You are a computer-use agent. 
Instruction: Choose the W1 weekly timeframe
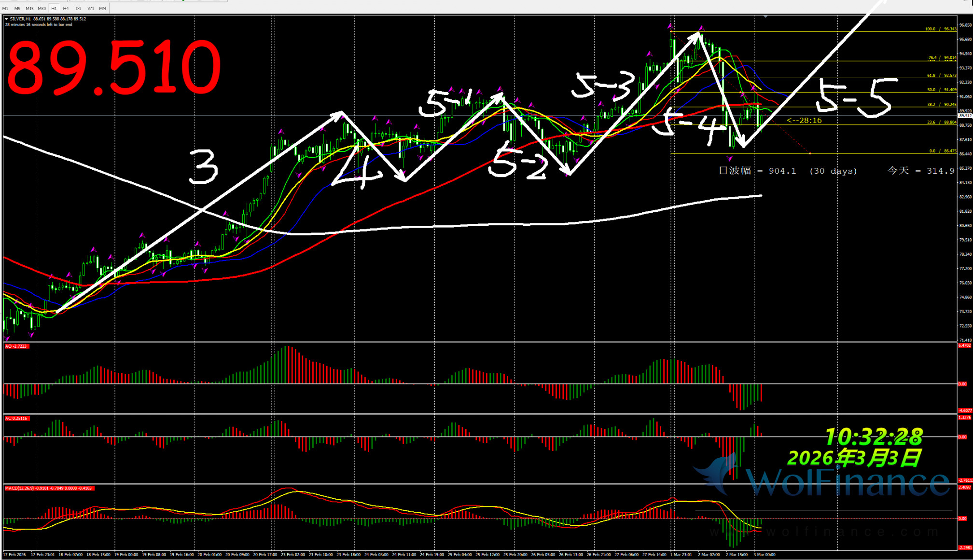91,8
